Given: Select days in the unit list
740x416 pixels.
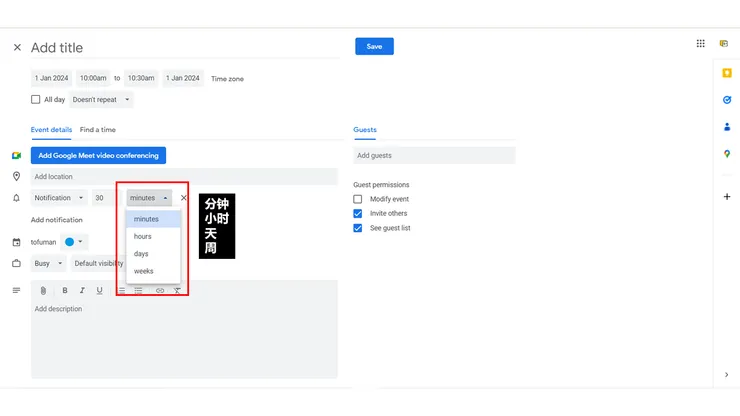Looking at the screenshot, I should (153, 254).
